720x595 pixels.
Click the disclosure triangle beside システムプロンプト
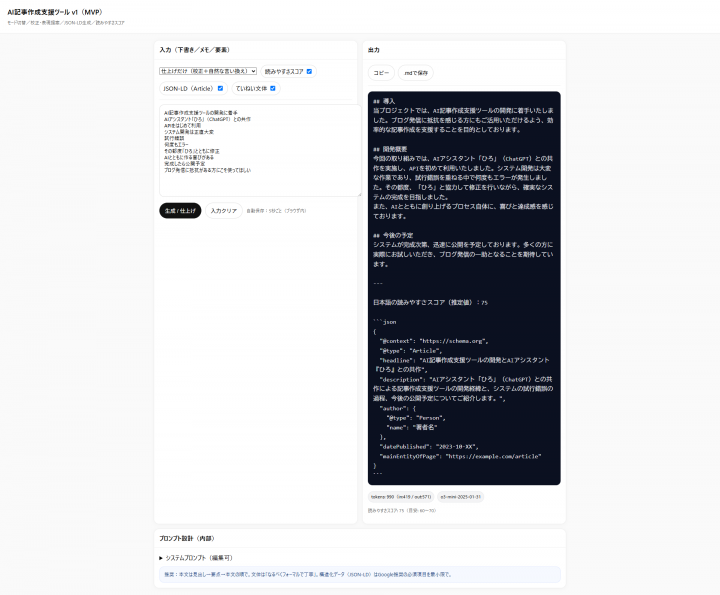pos(161,557)
